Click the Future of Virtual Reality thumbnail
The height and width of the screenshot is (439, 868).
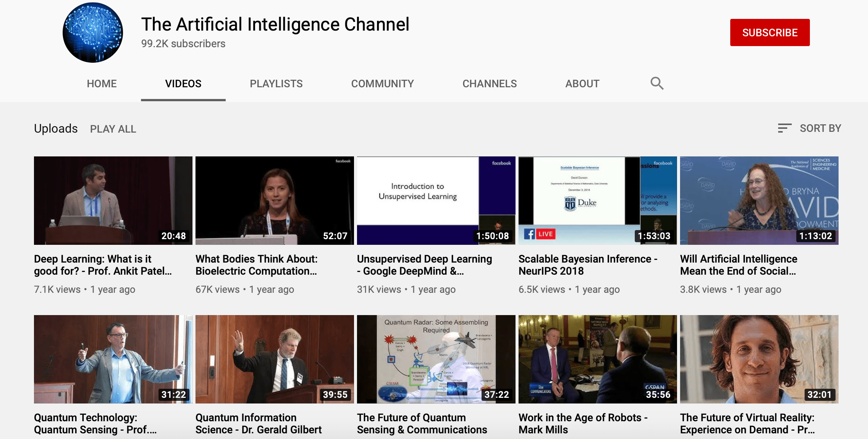[x=759, y=359]
